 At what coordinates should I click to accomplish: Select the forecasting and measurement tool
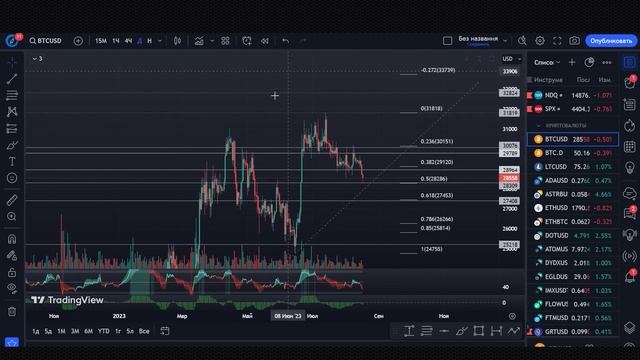[x=12, y=129]
